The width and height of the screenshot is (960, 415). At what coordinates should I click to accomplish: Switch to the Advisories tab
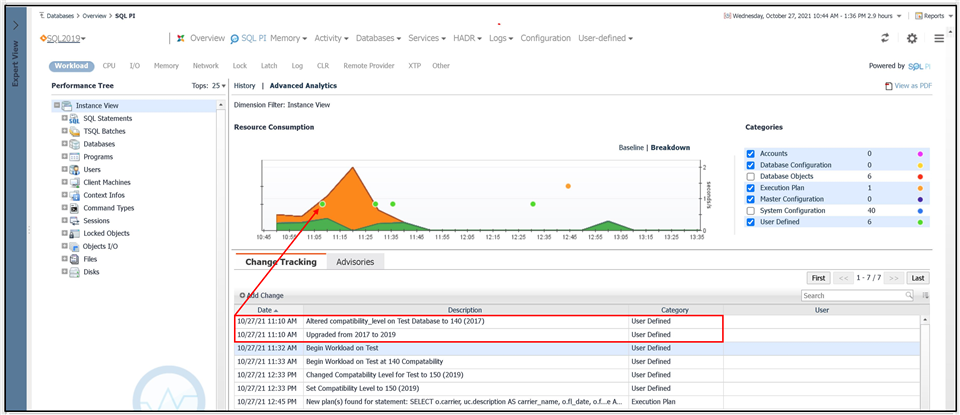click(x=355, y=262)
